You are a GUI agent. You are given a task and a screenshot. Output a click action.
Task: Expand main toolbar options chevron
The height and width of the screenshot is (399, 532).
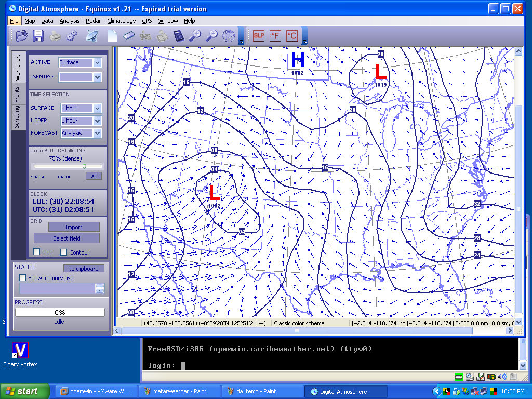(241, 36)
